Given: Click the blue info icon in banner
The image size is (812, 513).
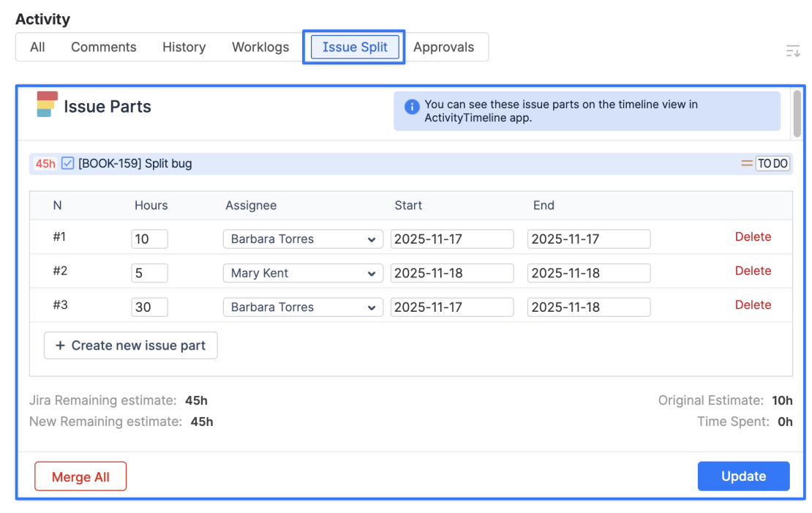Looking at the screenshot, I should pyautogui.click(x=412, y=107).
